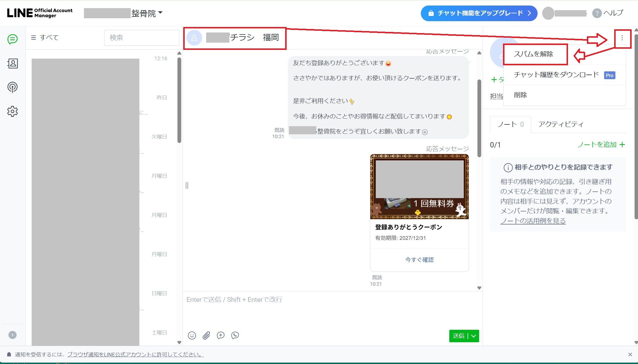
Task: Expand the sidebar with arrow button
Action: pos(12,335)
